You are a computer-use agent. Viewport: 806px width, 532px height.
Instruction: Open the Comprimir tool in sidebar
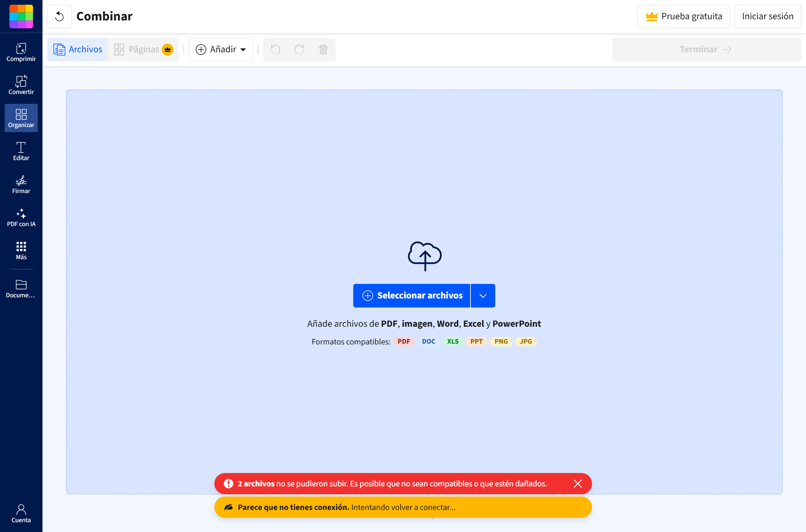pyautogui.click(x=21, y=52)
